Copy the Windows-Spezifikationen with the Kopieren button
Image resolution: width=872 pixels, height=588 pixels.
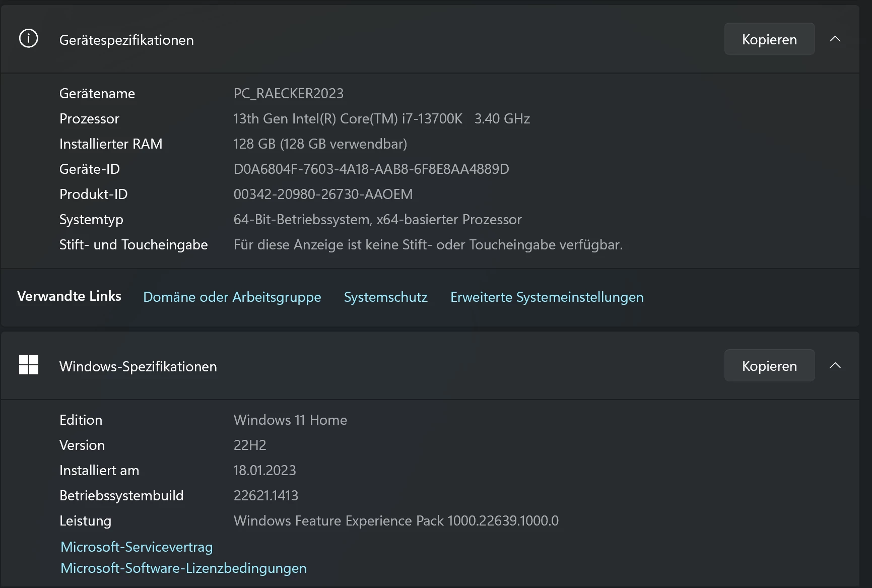tap(769, 365)
